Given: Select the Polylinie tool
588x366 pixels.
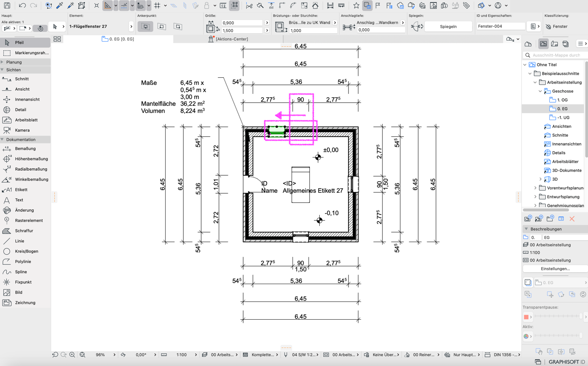Looking at the screenshot, I should click(25, 262).
